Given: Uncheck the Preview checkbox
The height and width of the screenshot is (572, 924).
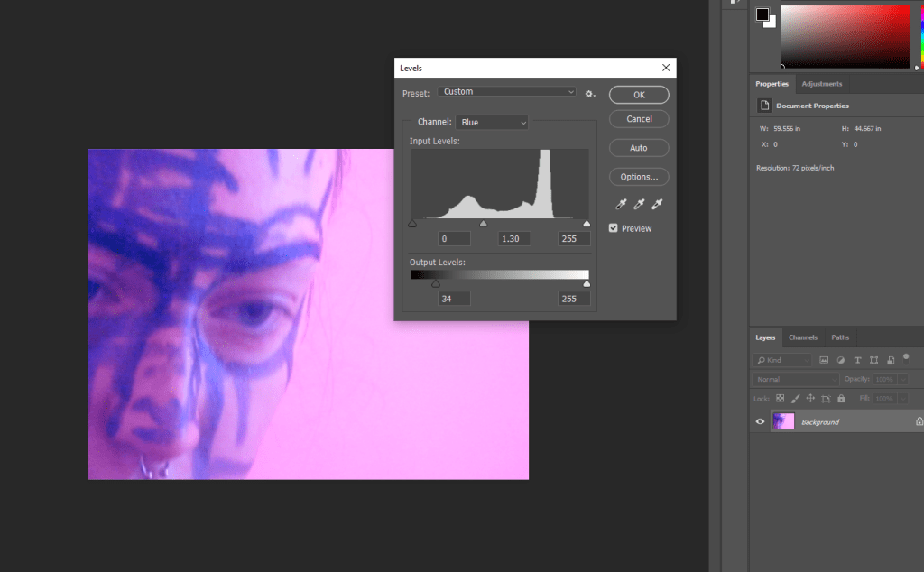Looking at the screenshot, I should 614,228.
